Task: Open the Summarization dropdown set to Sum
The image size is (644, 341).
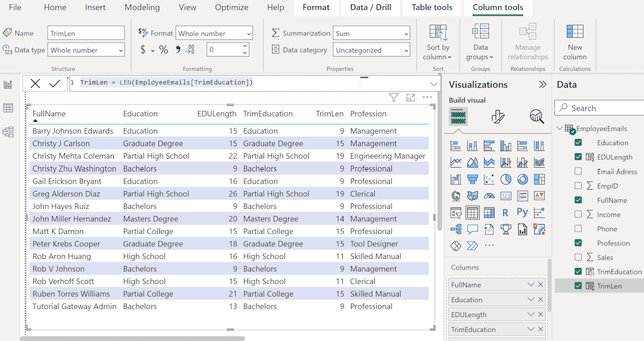Action: [x=371, y=33]
